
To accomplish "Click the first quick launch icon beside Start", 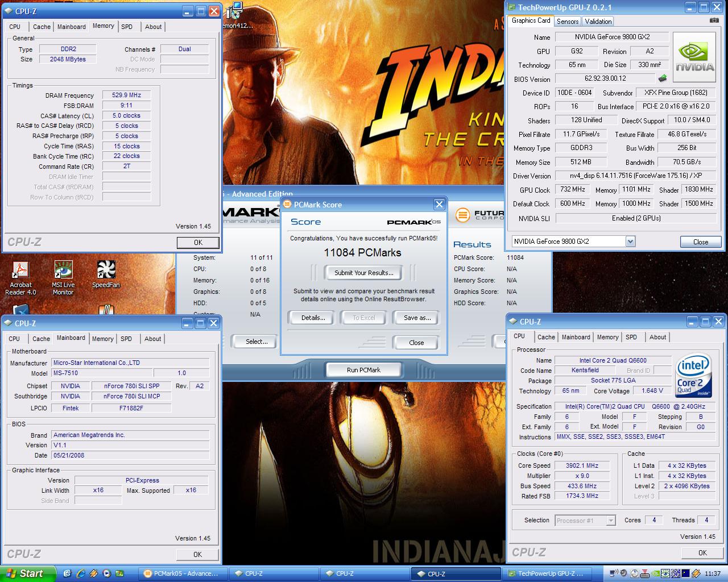I will coord(68,573).
